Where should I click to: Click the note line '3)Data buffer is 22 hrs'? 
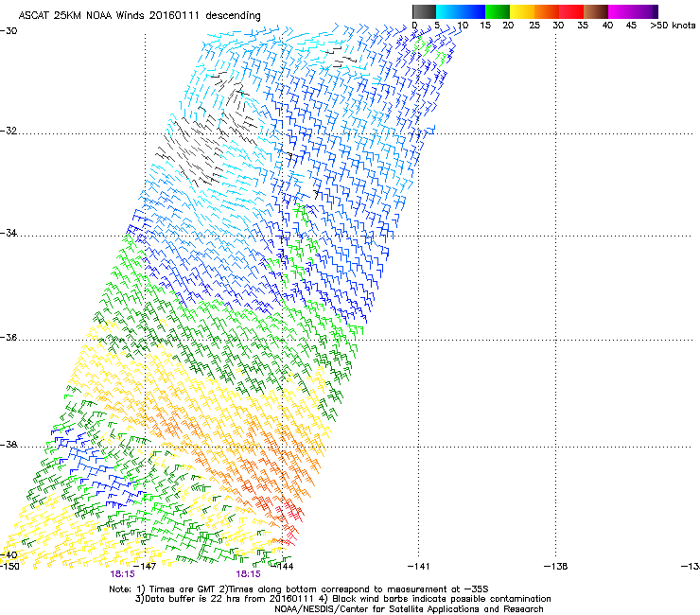[342, 599]
